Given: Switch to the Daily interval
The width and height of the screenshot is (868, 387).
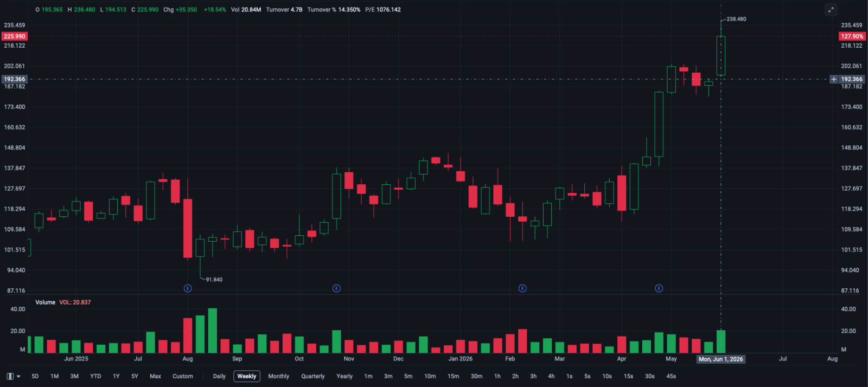Looking at the screenshot, I should (x=219, y=376).
